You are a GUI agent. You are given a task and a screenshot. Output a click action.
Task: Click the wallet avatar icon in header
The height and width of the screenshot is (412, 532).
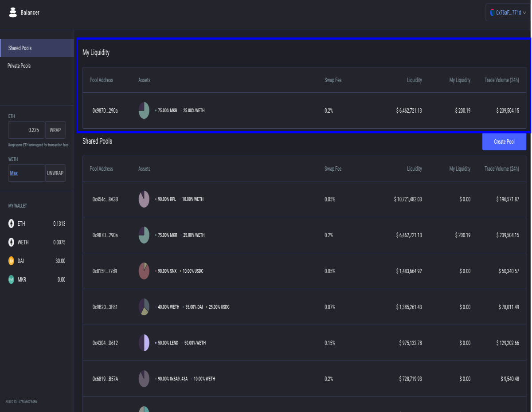[492, 12]
